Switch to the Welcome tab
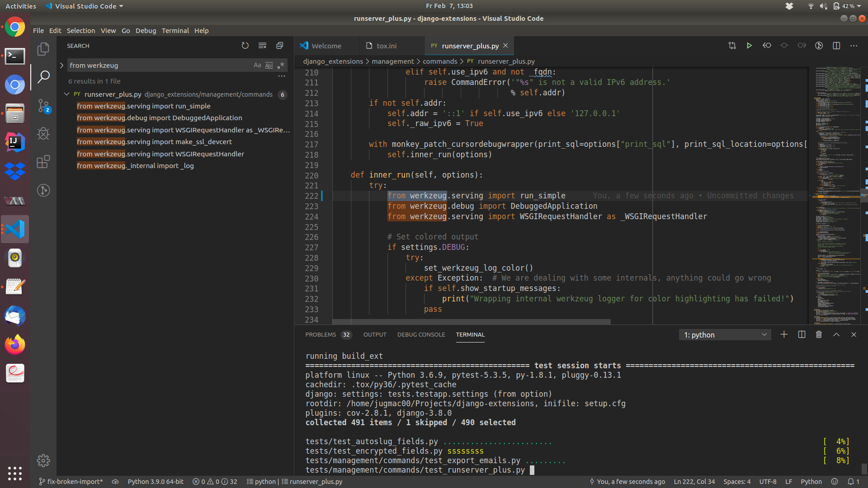 tap(326, 46)
